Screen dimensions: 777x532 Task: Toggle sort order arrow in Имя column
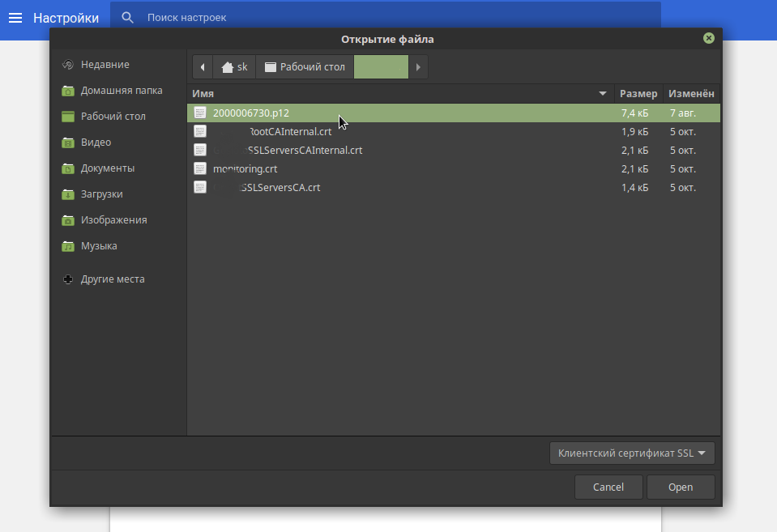tap(602, 94)
